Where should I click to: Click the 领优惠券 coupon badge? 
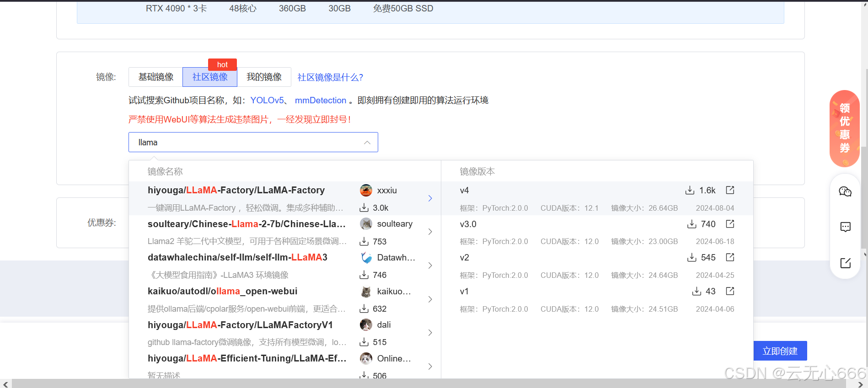(845, 128)
